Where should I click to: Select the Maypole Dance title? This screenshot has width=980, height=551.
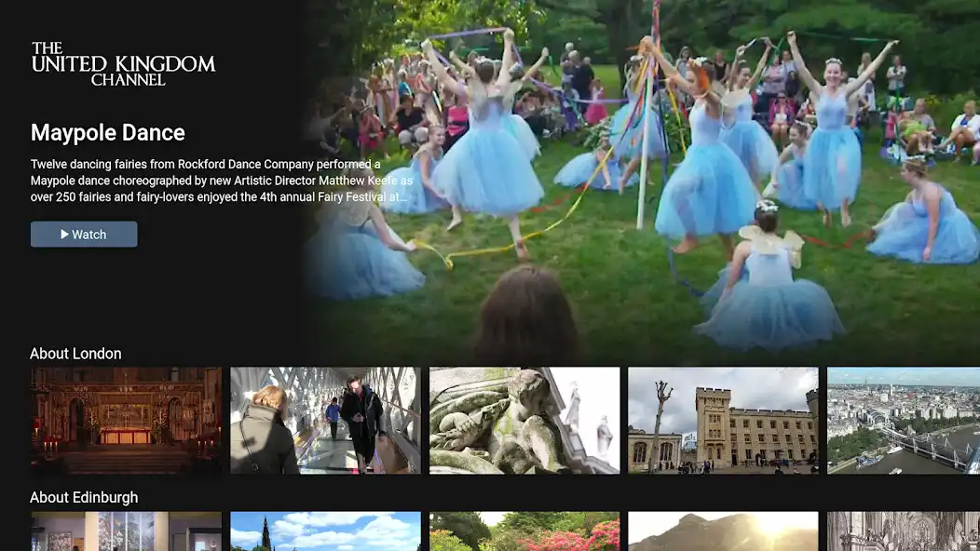pos(108,132)
